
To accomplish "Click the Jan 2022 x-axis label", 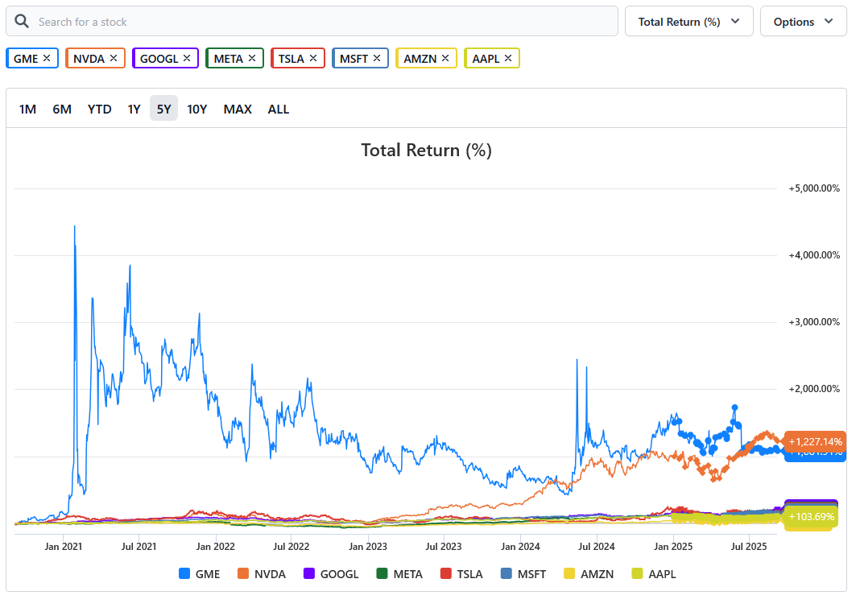I will [x=215, y=547].
